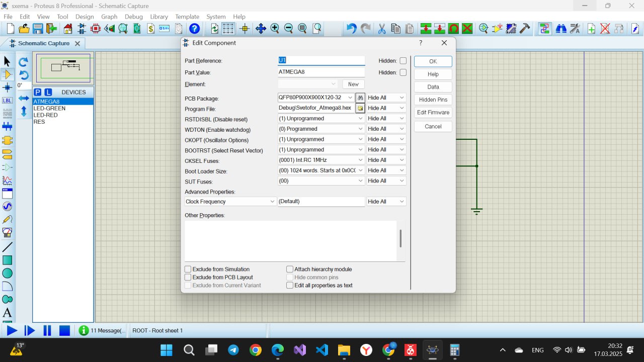Screen dimensions: 644x362
Task: Select the Graph Mode tool
Action: click(x=7, y=180)
